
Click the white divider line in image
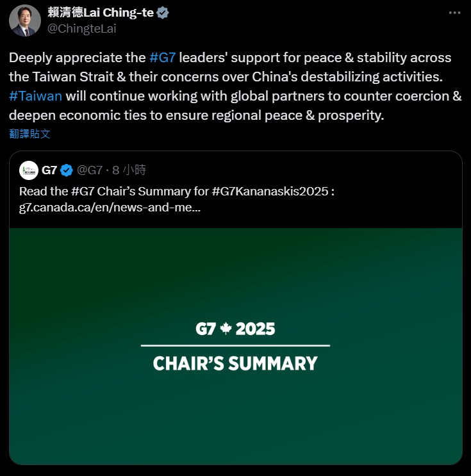(235, 346)
